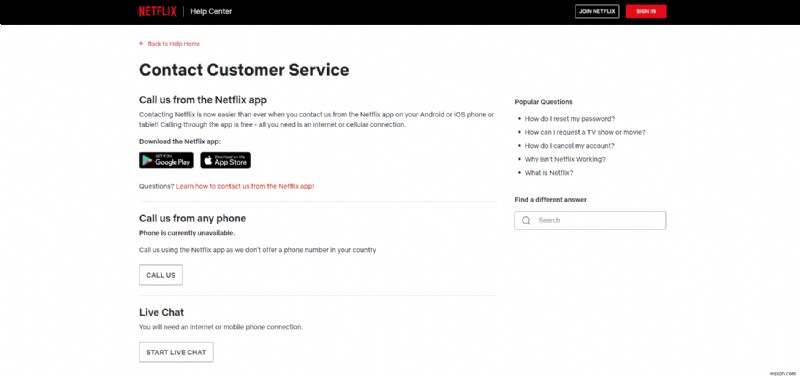Click the Netflix logo in header
The image size is (800, 377).
pyautogui.click(x=158, y=11)
